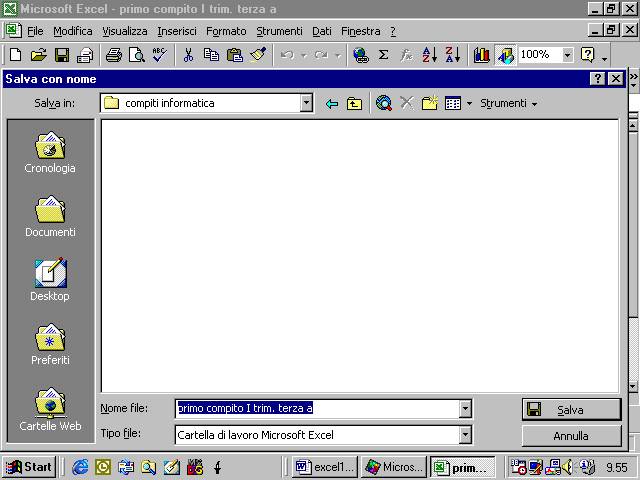
Task: Click the Office Assistant help icon
Action: [x=587, y=54]
